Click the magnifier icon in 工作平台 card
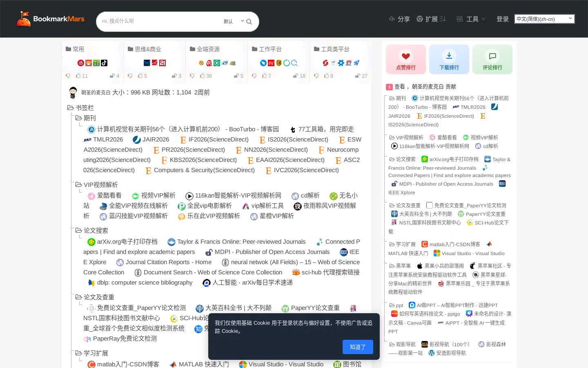 [294, 63]
